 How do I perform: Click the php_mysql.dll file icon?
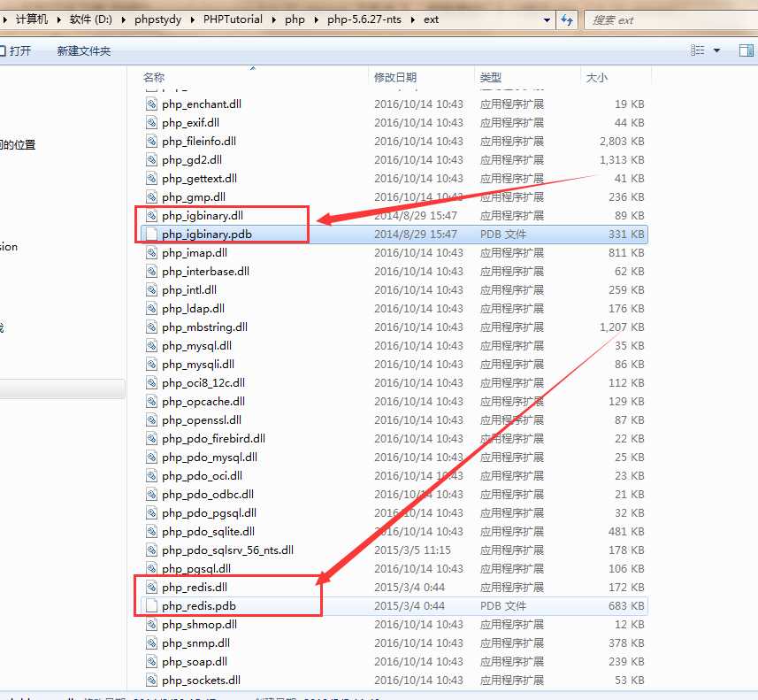pyautogui.click(x=152, y=345)
